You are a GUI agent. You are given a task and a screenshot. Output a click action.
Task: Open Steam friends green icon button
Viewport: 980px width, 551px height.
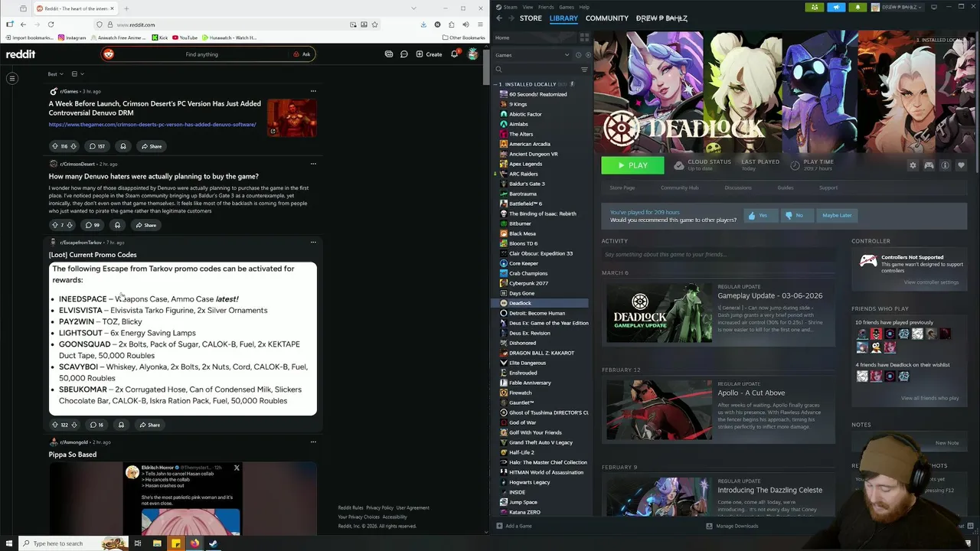[815, 7]
